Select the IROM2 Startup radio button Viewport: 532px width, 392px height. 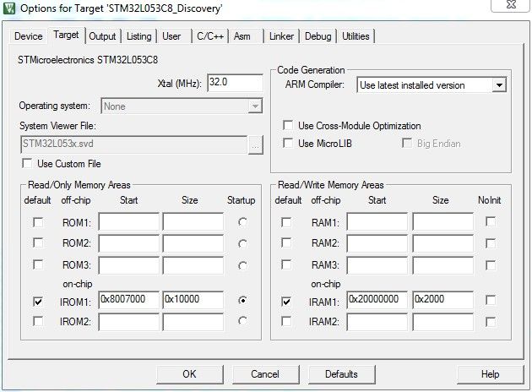tap(242, 321)
